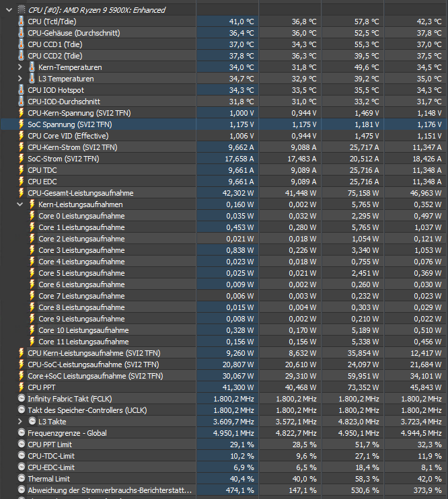The image size is (448, 499).
Task: Click the 41,0 °C current value
Action: (x=241, y=22)
